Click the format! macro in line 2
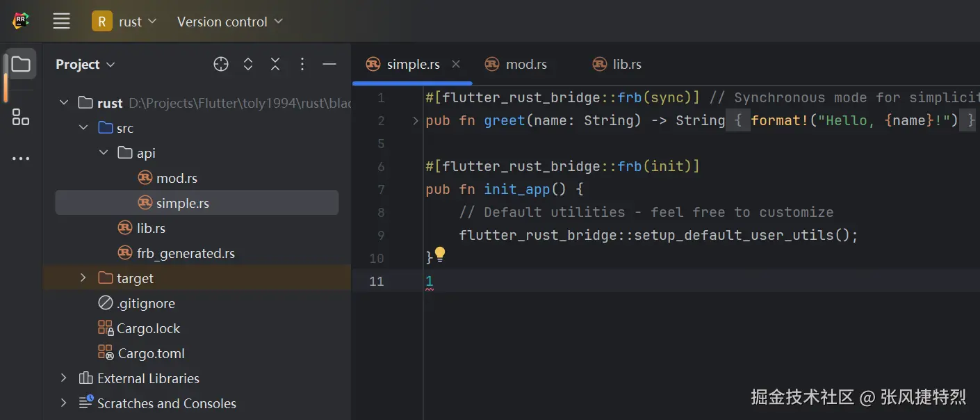This screenshot has height=420, width=980. coord(780,121)
